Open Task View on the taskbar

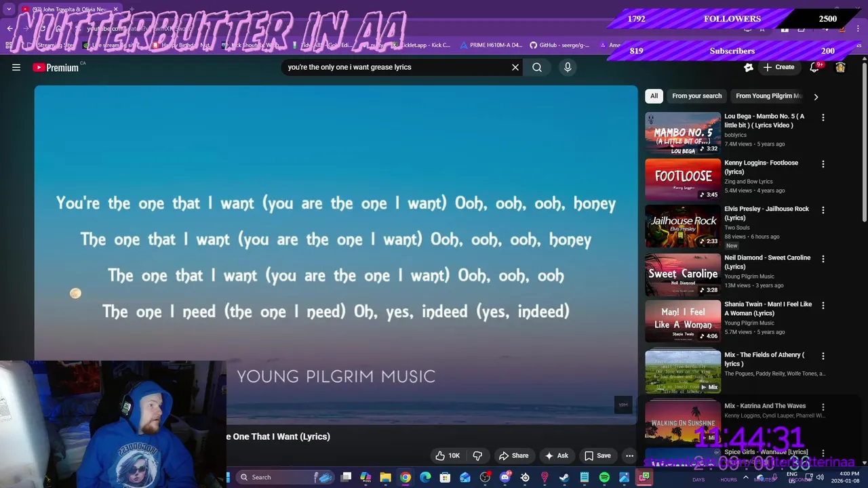[346, 477]
